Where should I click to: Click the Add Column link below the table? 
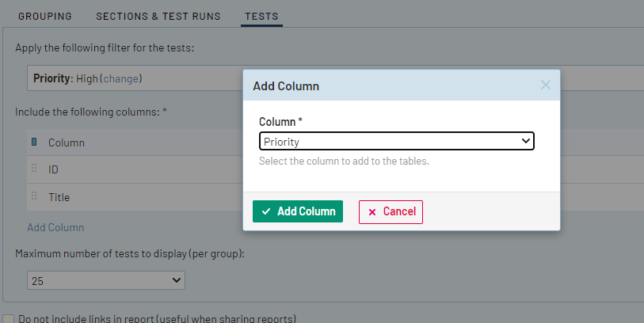pos(55,227)
